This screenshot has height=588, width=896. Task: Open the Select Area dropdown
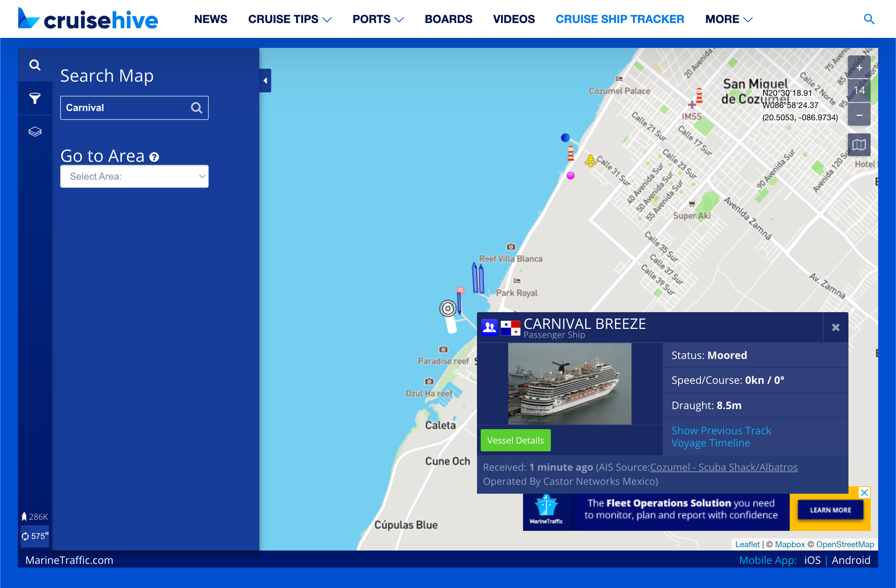[x=134, y=176]
